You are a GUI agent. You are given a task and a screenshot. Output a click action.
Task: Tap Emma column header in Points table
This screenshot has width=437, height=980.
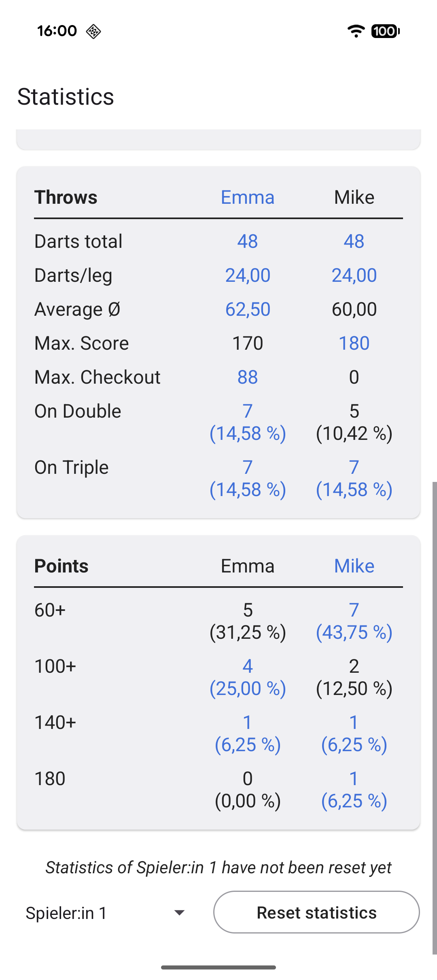[248, 566]
